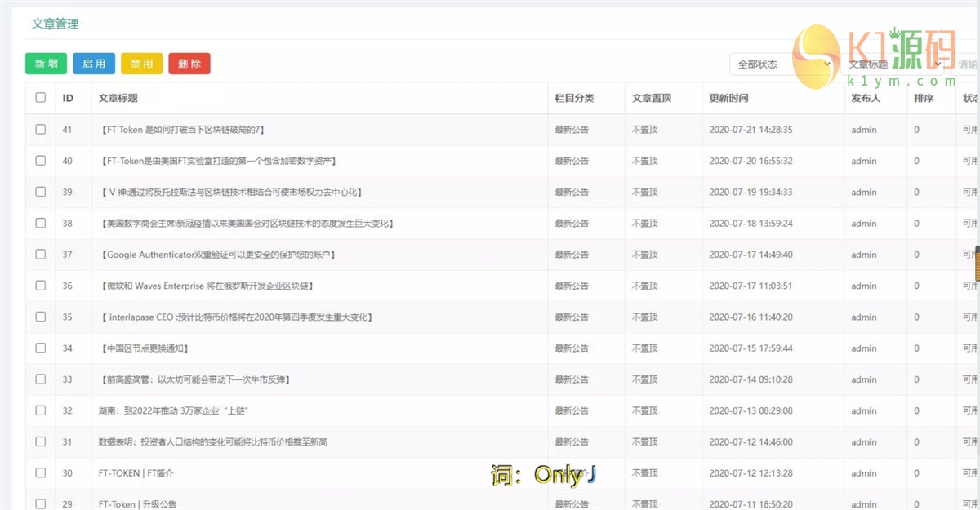Click the 文章置顶 column header

(x=652, y=98)
